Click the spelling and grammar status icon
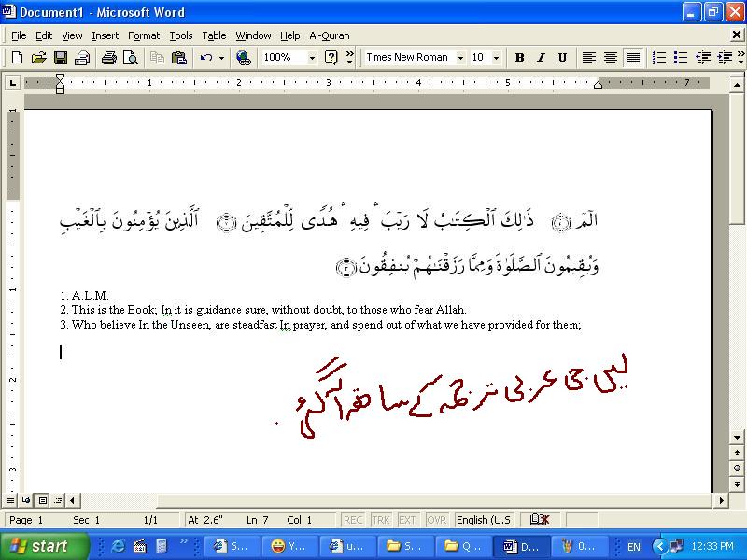The image size is (747, 560). (540, 520)
